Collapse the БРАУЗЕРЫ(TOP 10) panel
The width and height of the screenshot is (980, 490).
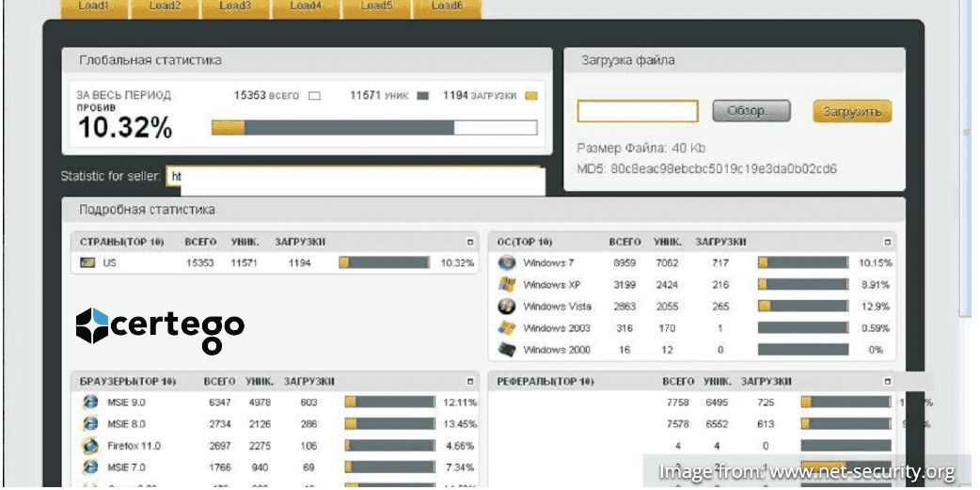pos(470,381)
